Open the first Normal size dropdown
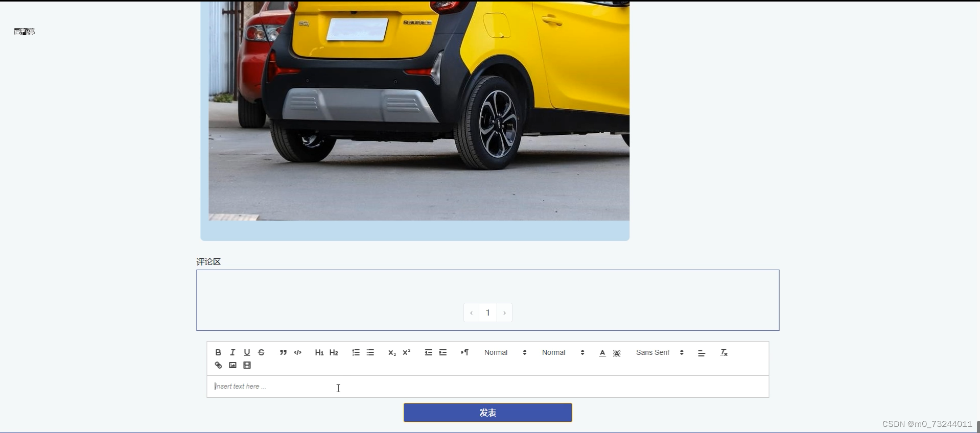This screenshot has width=980, height=433. click(x=505, y=352)
